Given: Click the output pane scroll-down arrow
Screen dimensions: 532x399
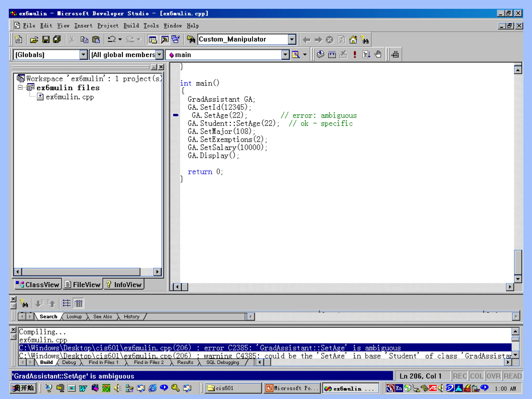Looking at the screenshot, I should (515, 355).
